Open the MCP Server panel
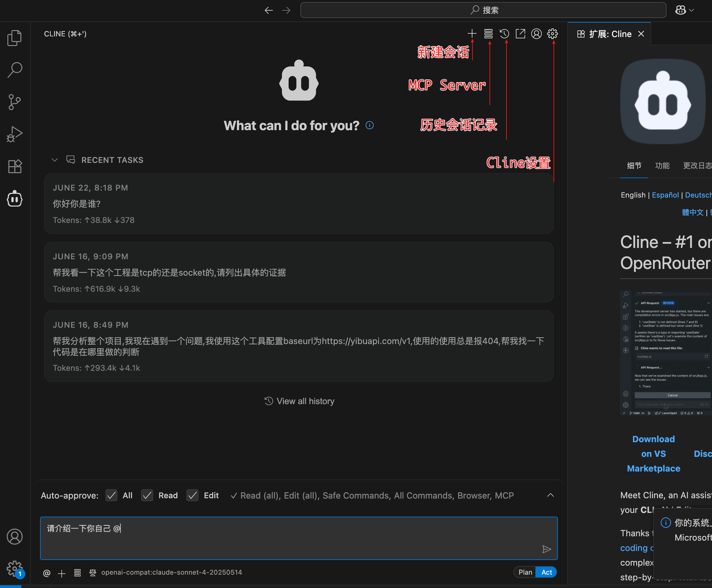This screenshot has height=588, width=712. tap(488, 33)
